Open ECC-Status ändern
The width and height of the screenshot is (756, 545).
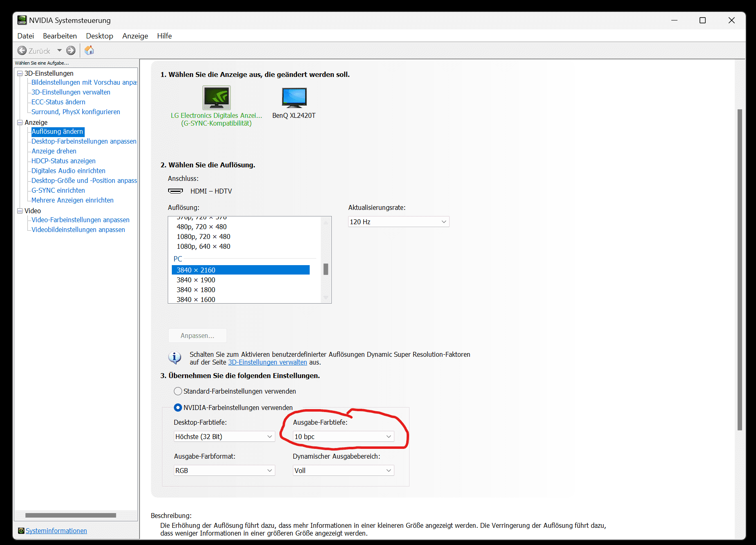click(59, 102)
